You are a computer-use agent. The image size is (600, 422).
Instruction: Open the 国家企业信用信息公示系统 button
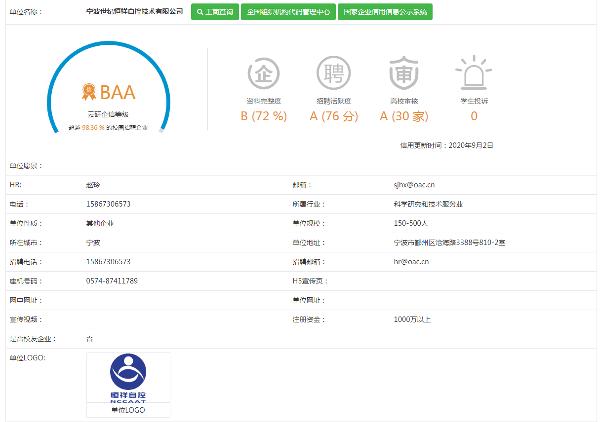click(384, 13)
